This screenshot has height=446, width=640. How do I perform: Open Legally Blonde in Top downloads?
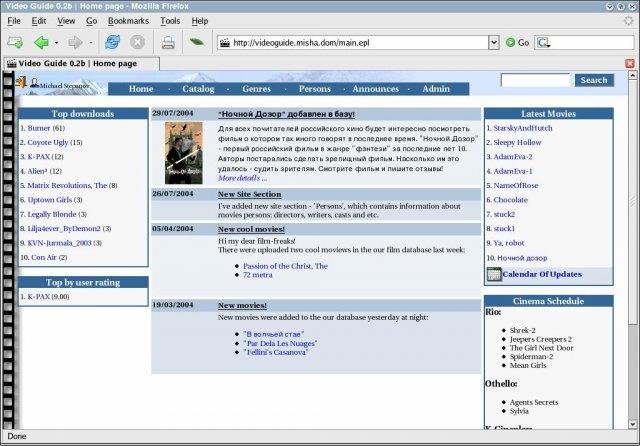coord(52,214)
